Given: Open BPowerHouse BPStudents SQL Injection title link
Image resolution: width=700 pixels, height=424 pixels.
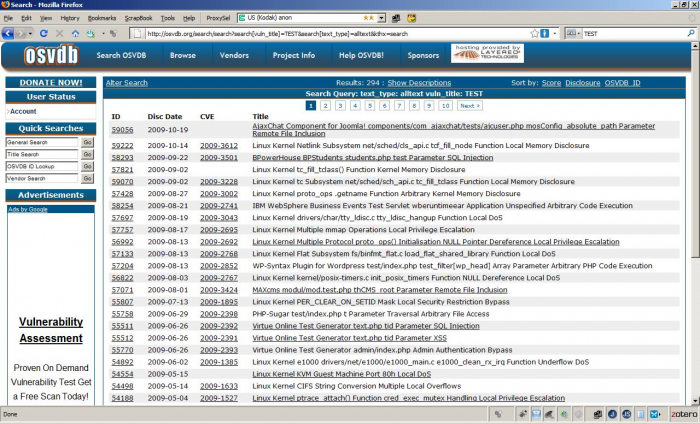Looking at the screenshot, I should click(373, 158).
